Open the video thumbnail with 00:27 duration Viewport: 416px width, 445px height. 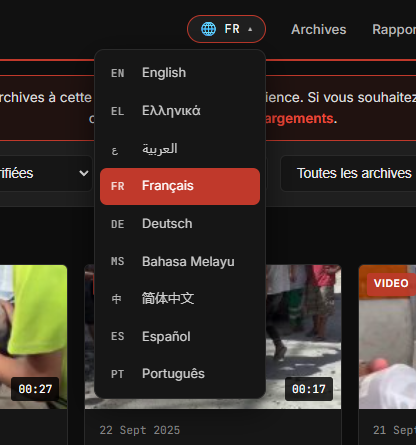click(33, 337)
